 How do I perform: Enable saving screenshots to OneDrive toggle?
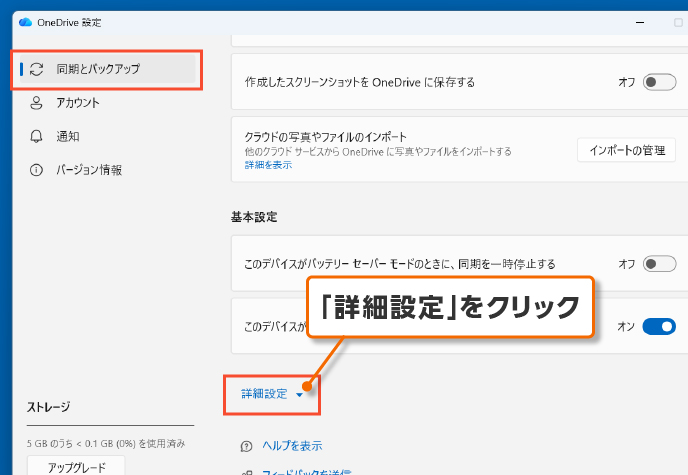659,82
